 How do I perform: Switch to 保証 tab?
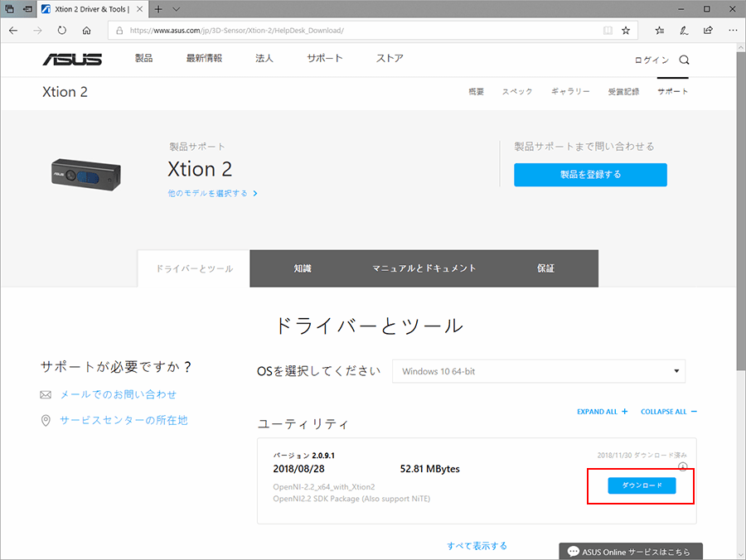(545, 268)
